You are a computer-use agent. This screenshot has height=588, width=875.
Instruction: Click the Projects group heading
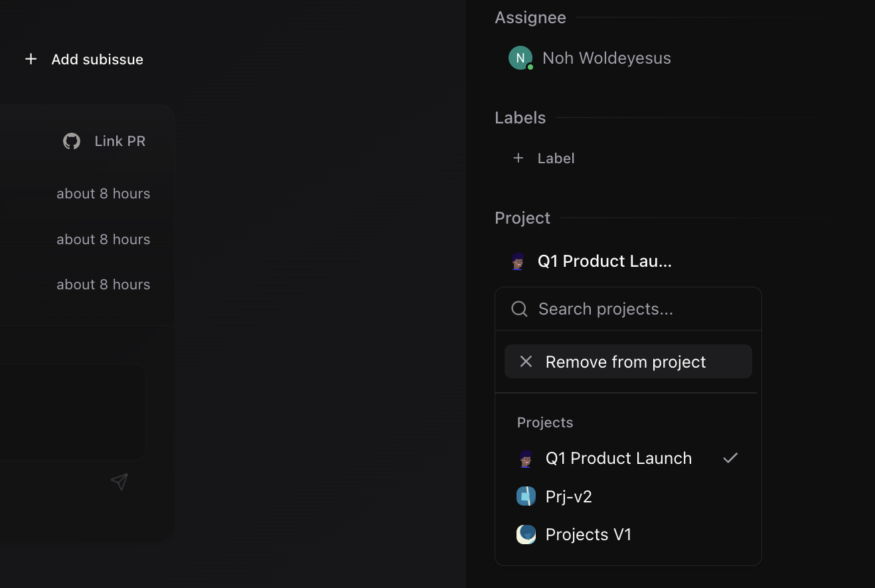click(x=544, y=422)
